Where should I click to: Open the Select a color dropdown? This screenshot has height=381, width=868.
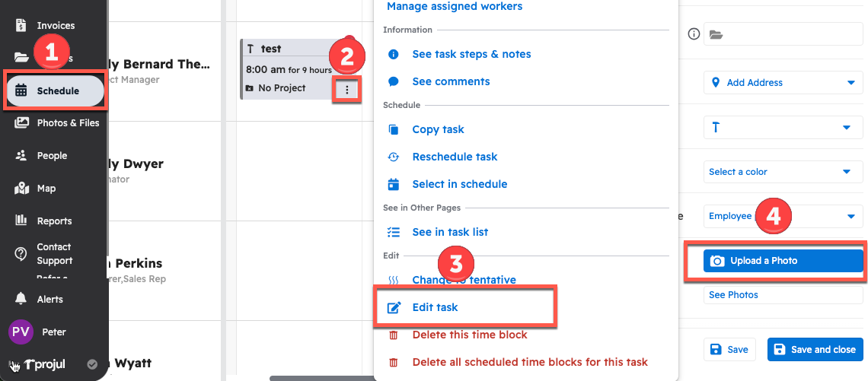click(783, 172)
